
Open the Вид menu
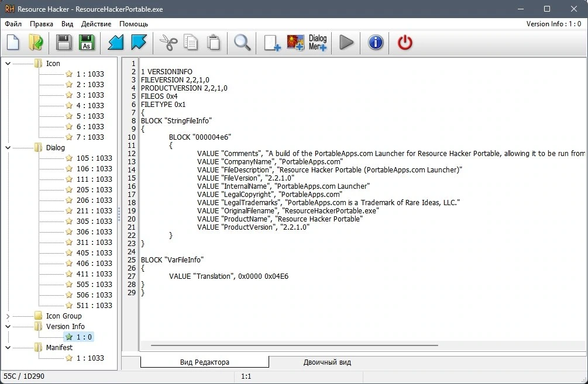tap(67, 24)
